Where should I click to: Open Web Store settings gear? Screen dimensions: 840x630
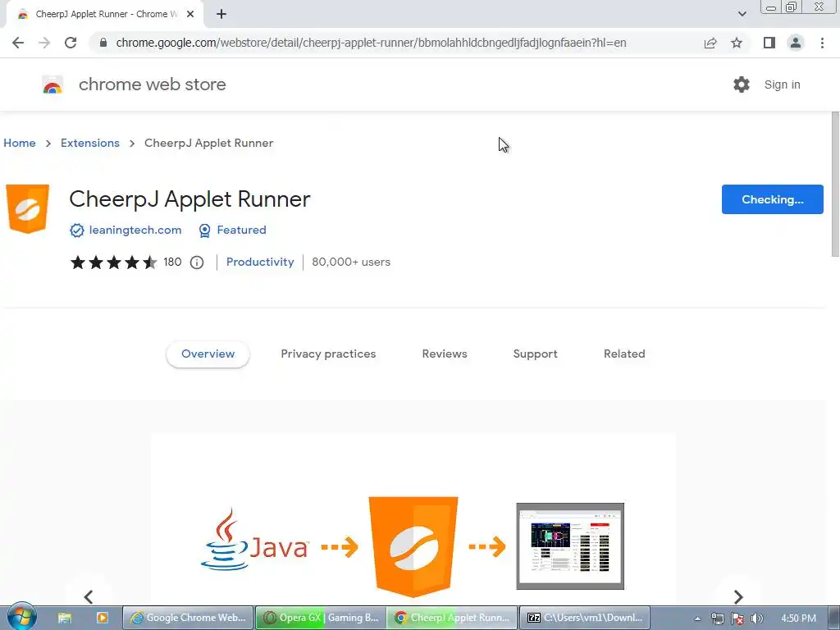tap(742, 84)
